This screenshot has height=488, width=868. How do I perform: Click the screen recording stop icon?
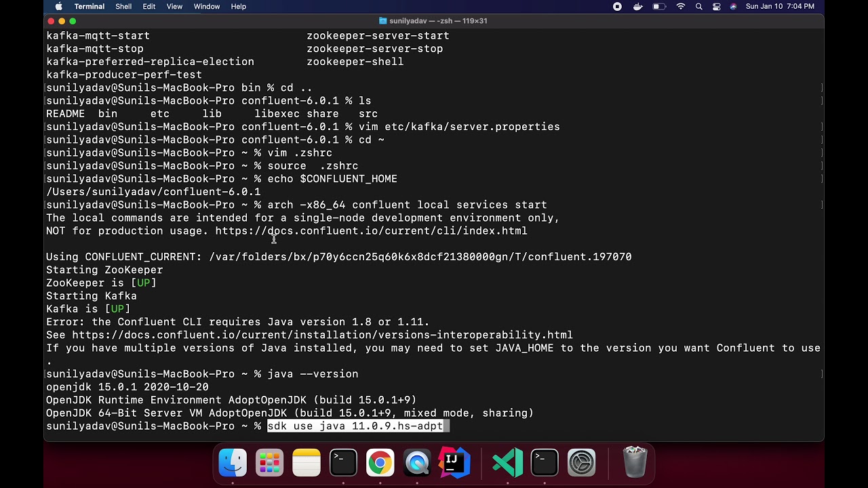point(617,7)
